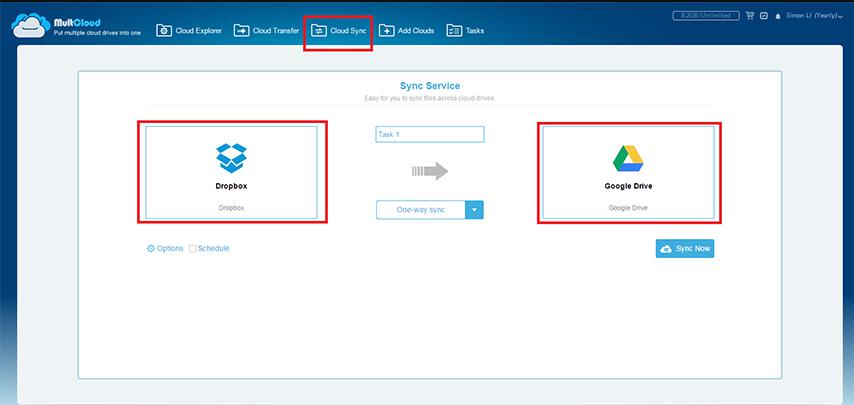
Task: Select the Dropbox source panel
Action: pos(231,173)
